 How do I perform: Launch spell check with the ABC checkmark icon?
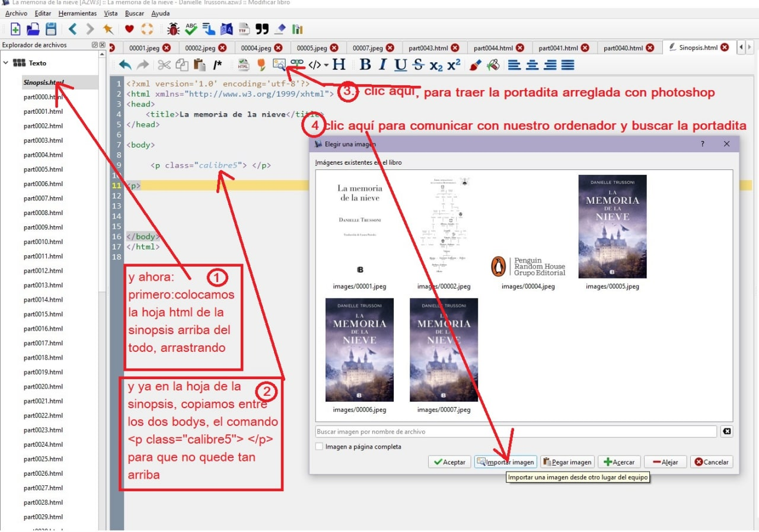(x=191, y=28)
